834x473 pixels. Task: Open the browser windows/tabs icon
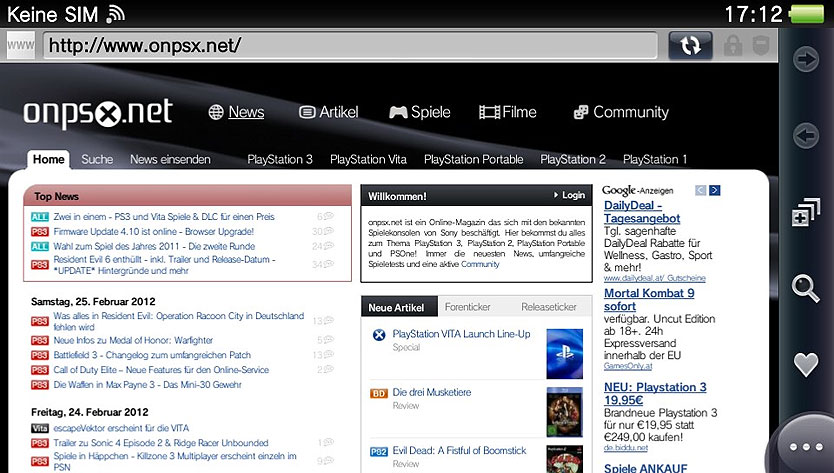(805, 214)
